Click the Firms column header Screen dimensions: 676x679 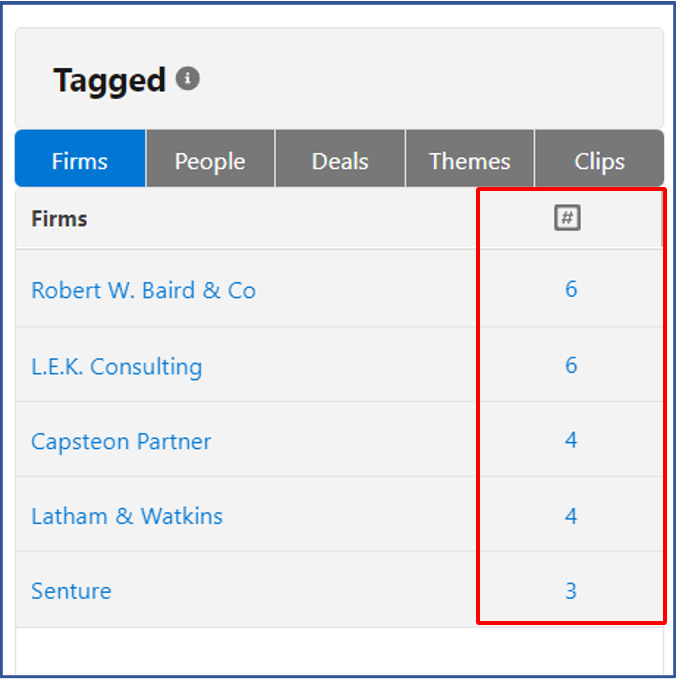coord(59,219)
